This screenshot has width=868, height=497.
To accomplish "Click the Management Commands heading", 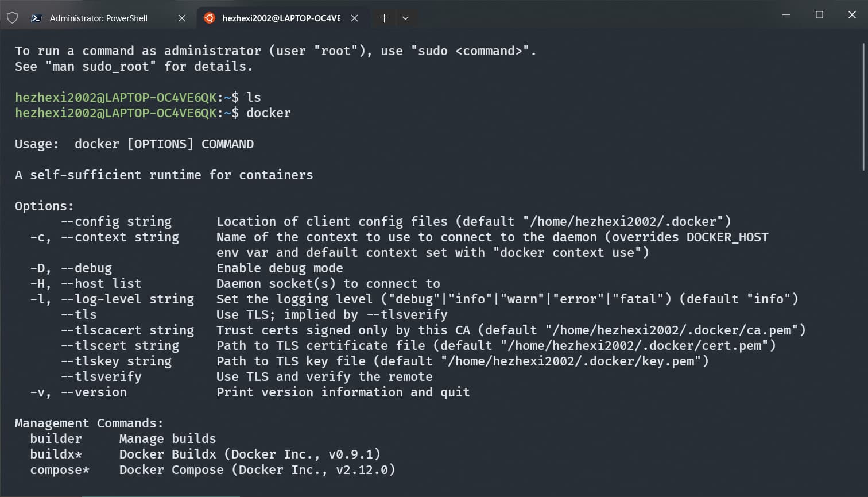I will 89,423.
